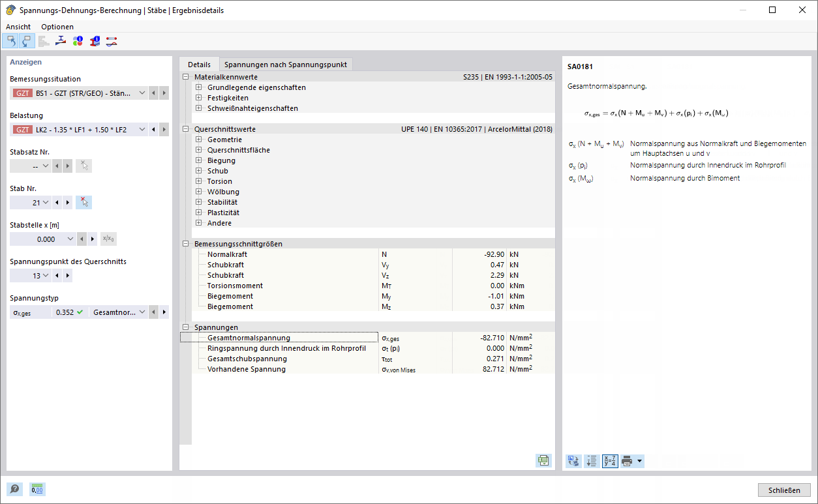Click the Schließen button

784,490
